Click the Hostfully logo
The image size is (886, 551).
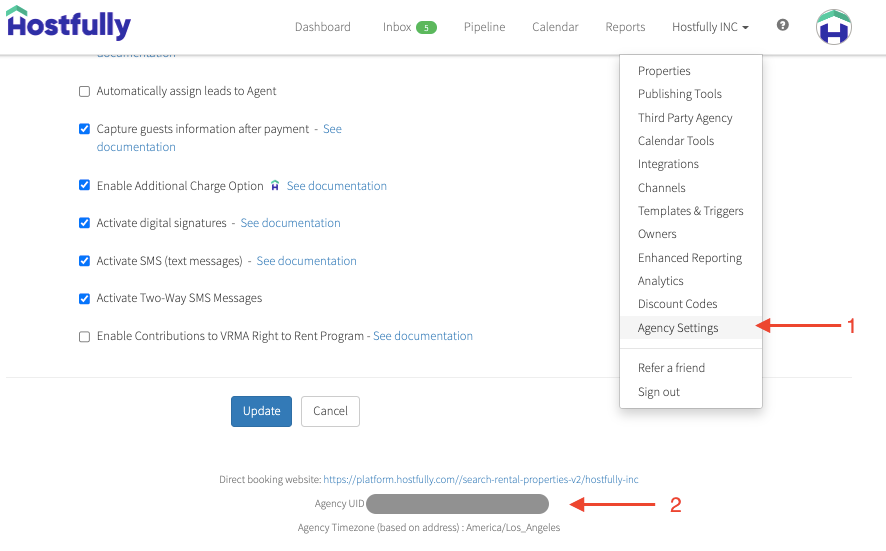68,25
